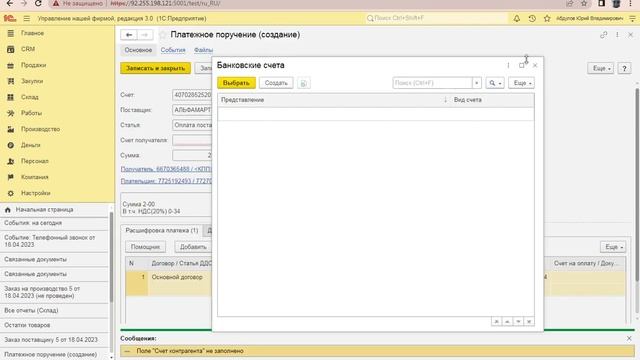Click Счет получателя input field
This screenshot has width=640, height=360.
[x=192, y=140]
